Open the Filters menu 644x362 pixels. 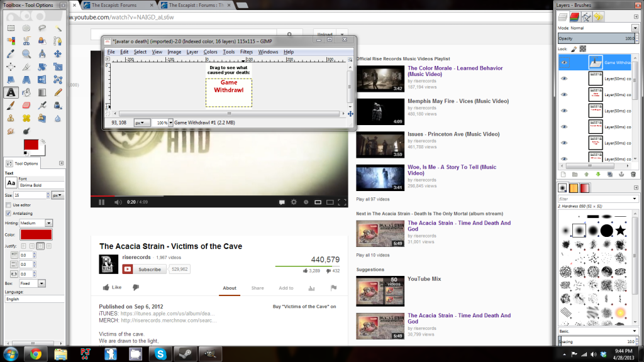(247, 52)
